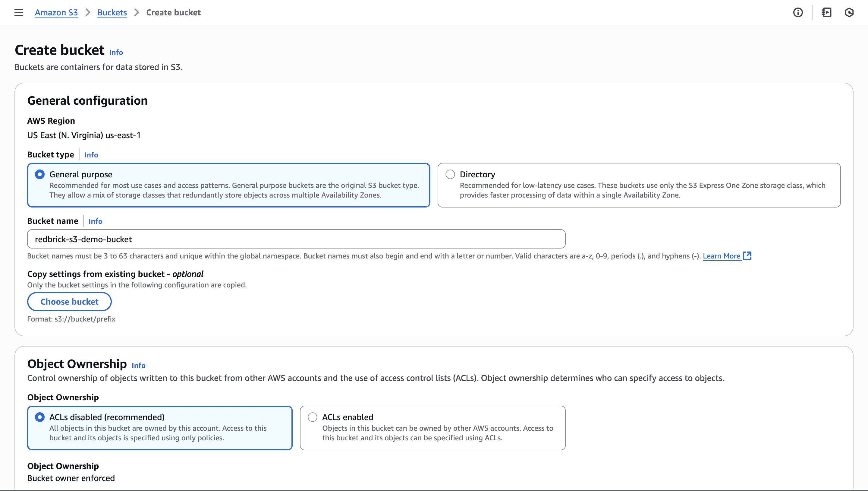Open the CloudShell panel icon
The image size is (868, 491).
[826, 12]
